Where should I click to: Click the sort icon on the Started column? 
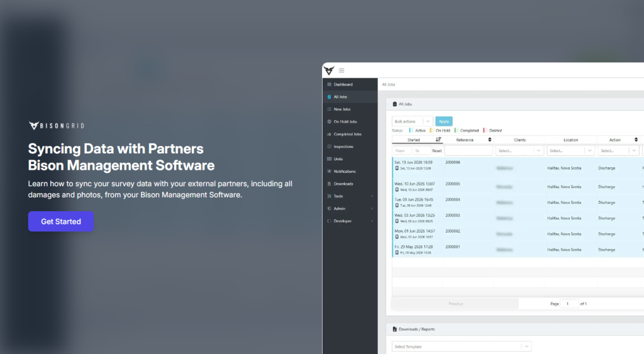[x=438, y=140]
